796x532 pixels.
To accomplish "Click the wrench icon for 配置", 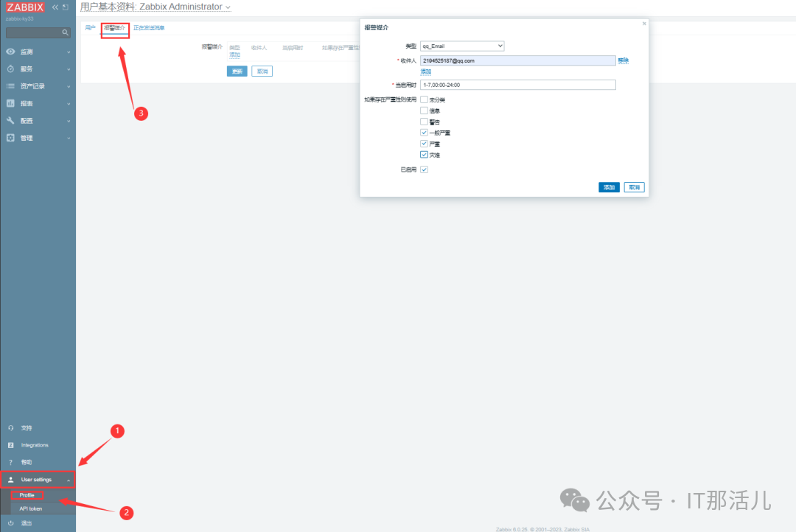I will click(10, 120).
